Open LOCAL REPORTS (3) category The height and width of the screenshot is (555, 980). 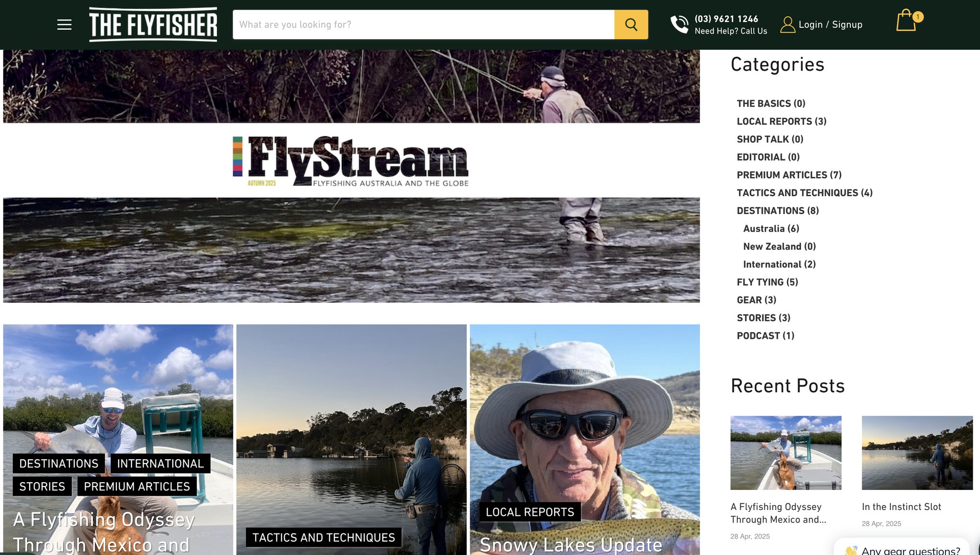[x=781, y=122]
